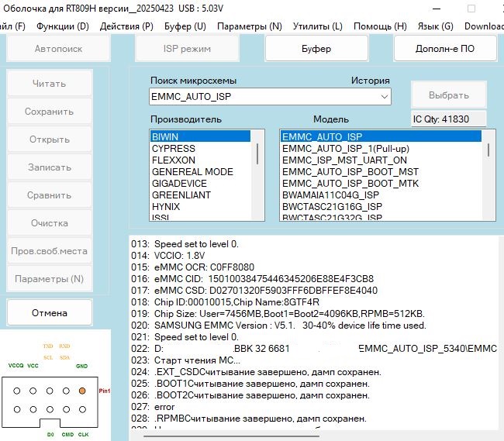This screenshot has width=504, height=441.
Task: Click log line 019 Chip Size
Action: click(x=278, y=313)
